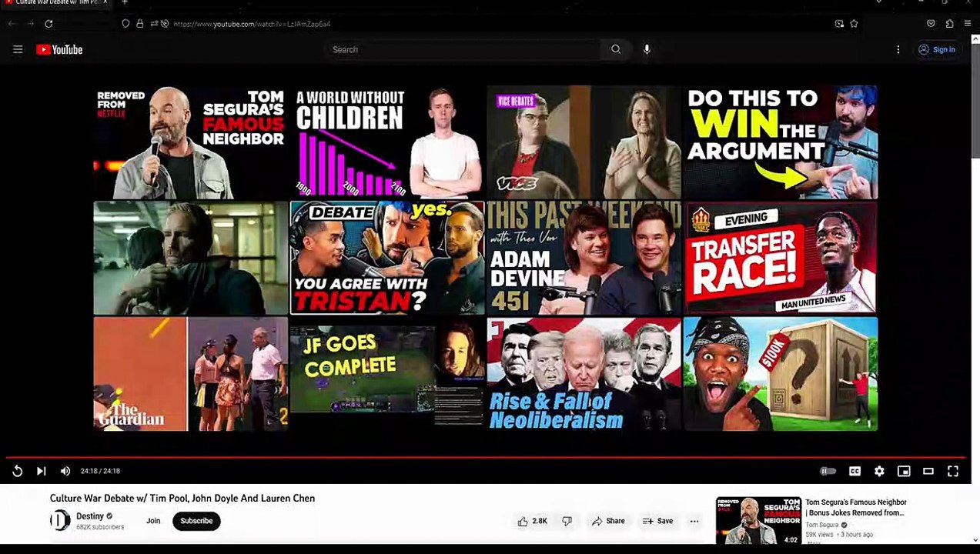This screenshot has height=554, width=980.
Task: Click the Destiny channel avatar
Action: [x=59, y=521]
